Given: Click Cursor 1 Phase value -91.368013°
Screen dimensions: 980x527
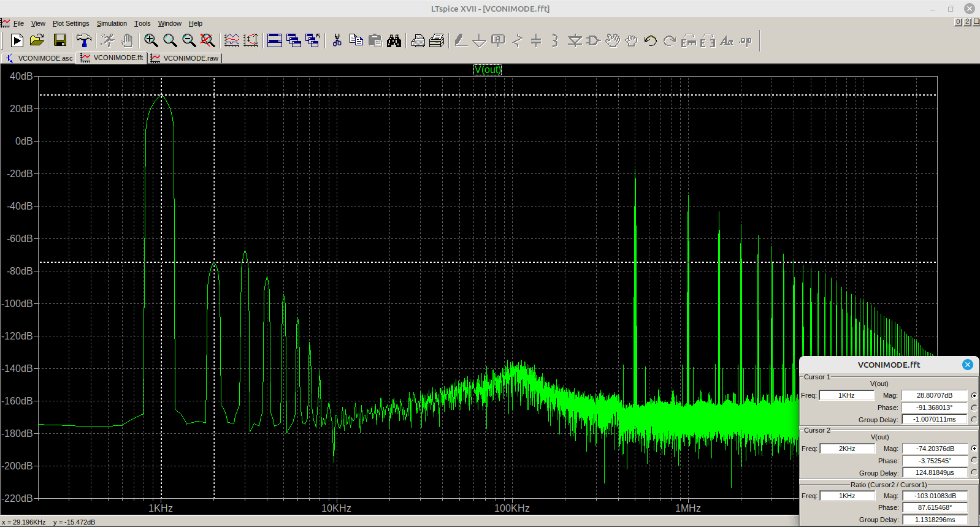Looking at the screenshot, I should (x=935, y=408).
